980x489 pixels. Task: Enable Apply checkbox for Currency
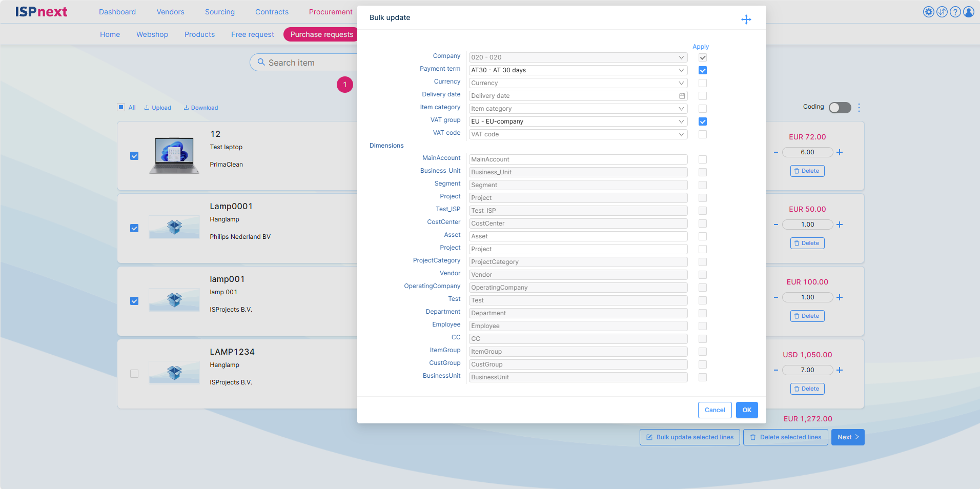pyautogui.click(x=702, y=83)
